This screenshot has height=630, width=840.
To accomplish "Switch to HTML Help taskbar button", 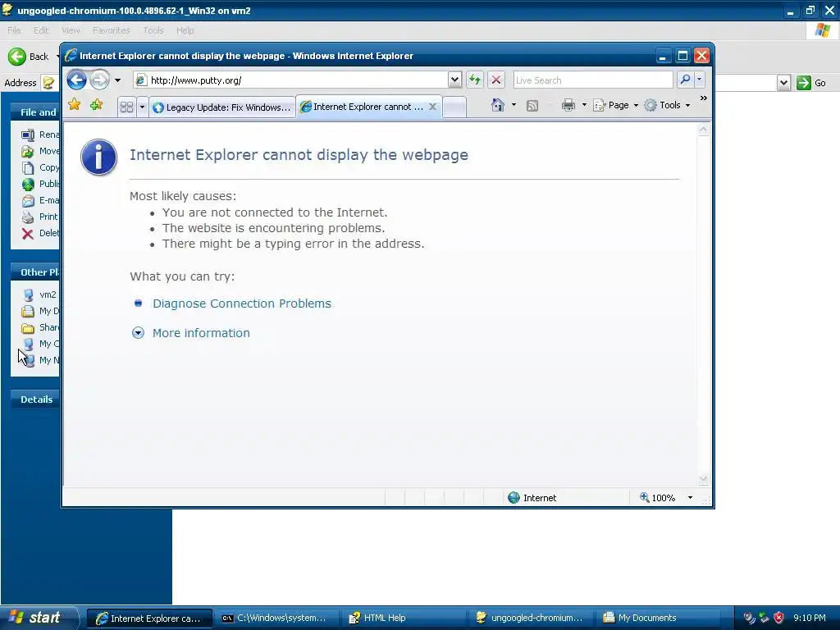I will coord(404,619).
